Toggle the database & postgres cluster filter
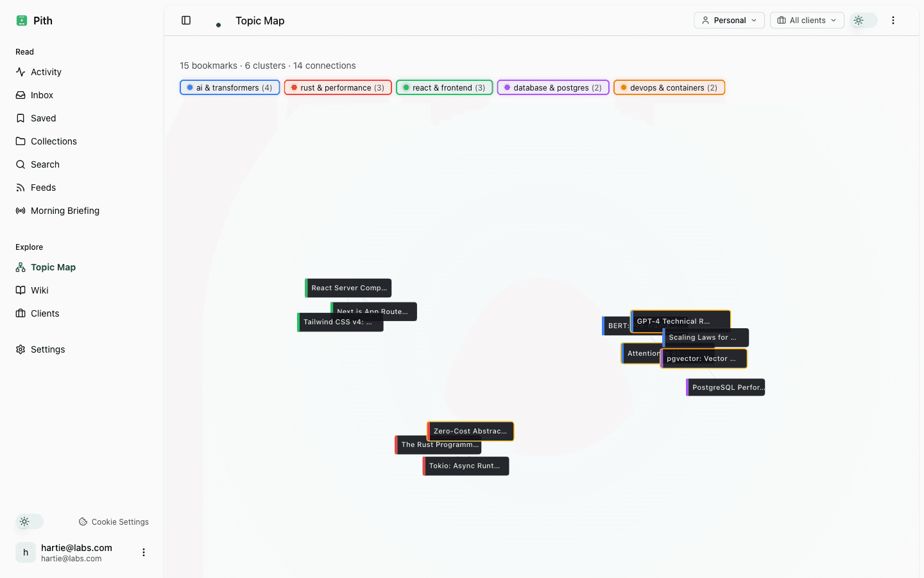 (553, 87)
